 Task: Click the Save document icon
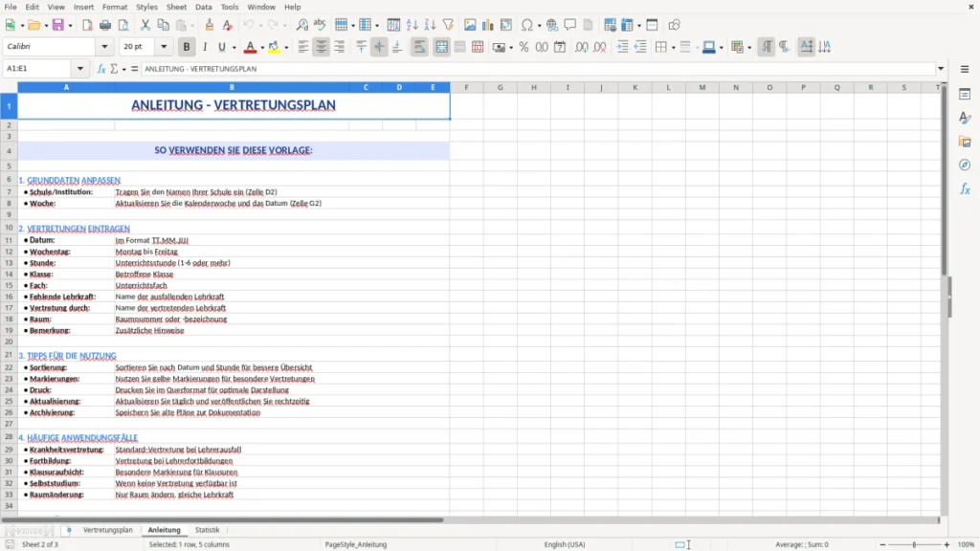coord(58,25)
